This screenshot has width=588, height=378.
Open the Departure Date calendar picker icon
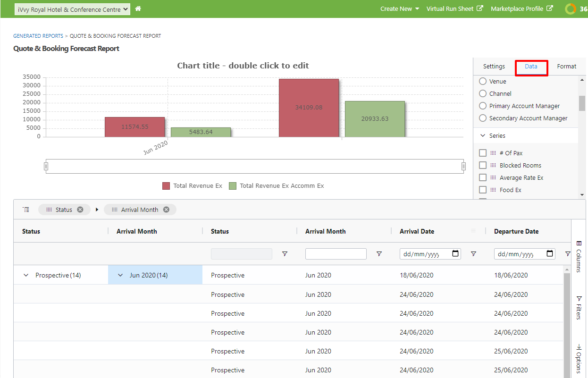(x=550, y=254)
